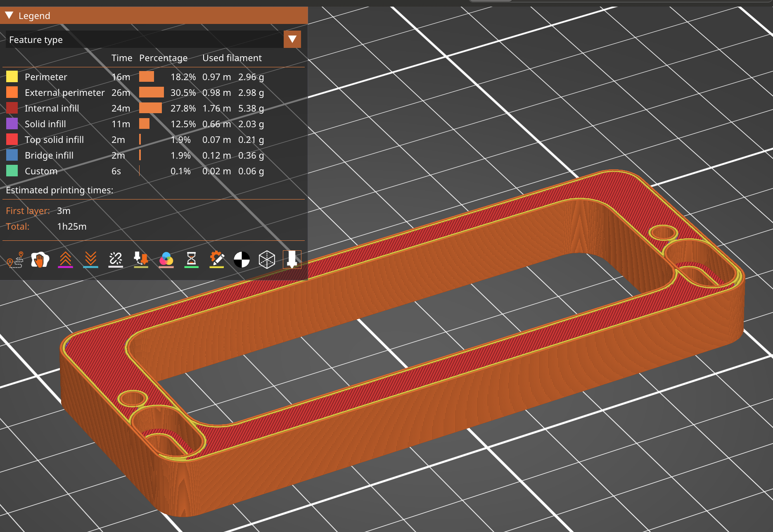Click the 30.5% external perimeter percentage
Viewport: 773px width, 532px height.
183,93
